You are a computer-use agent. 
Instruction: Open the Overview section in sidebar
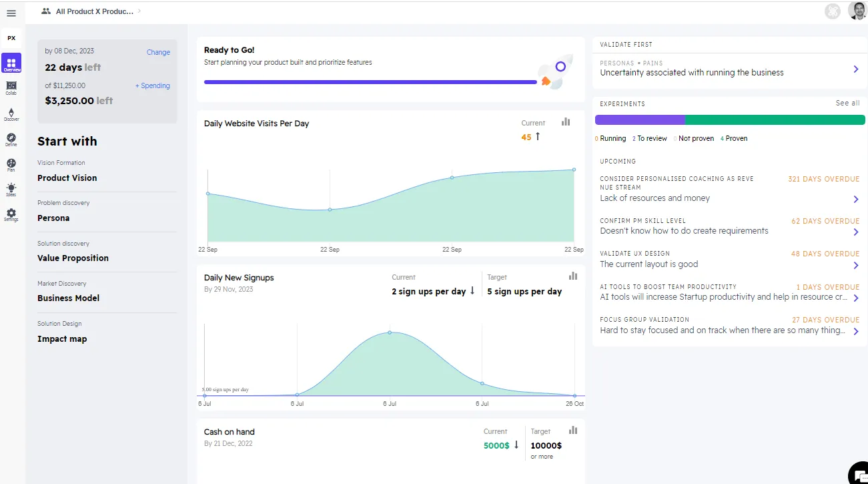coord(11,62)
